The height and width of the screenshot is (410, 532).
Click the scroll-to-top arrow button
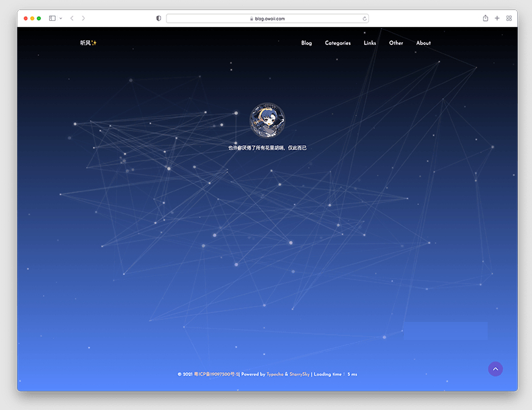[x=495, y=369]
